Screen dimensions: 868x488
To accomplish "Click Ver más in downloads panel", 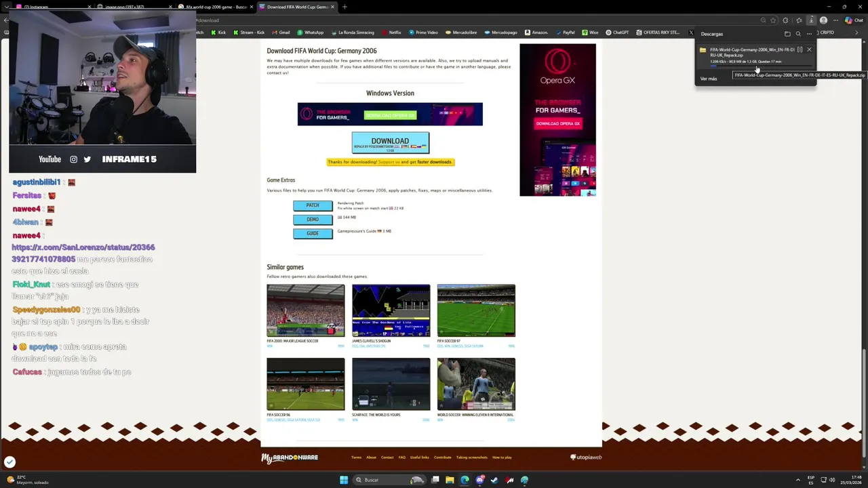I will pyautogui.click(x=708, y=79).
